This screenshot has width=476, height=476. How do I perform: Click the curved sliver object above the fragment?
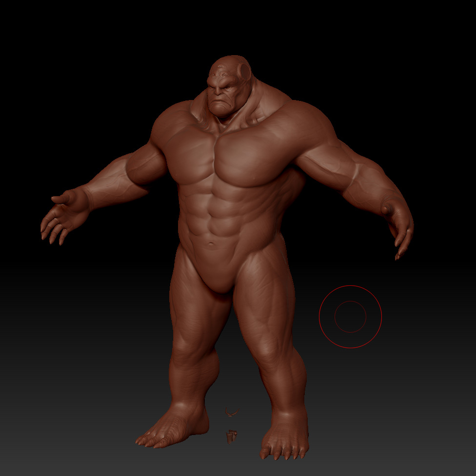pyautogui.click(x=232, y=412)
